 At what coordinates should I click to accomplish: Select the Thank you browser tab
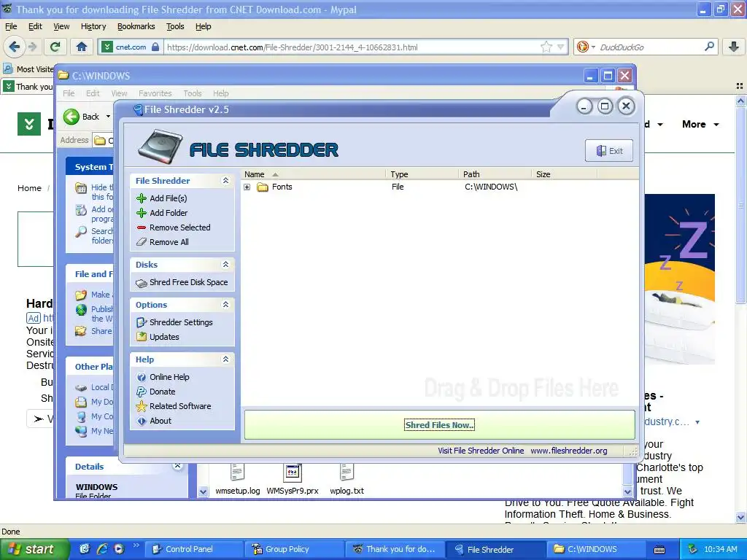click(28, 87)
